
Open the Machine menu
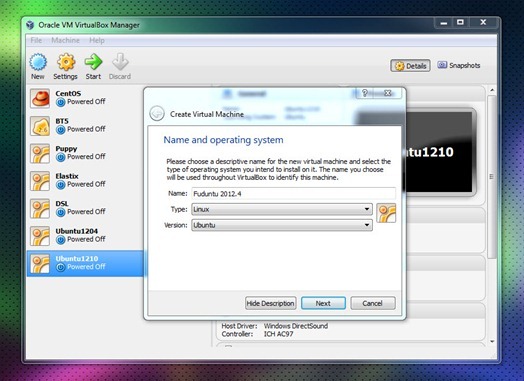66,40
